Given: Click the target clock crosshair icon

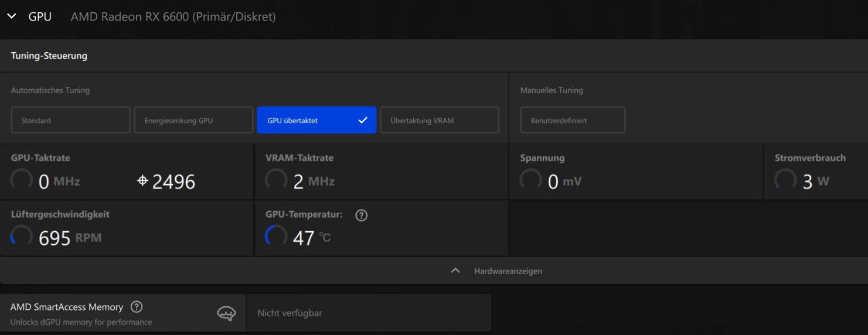Looking at the screenshot, I should (142, 181).
